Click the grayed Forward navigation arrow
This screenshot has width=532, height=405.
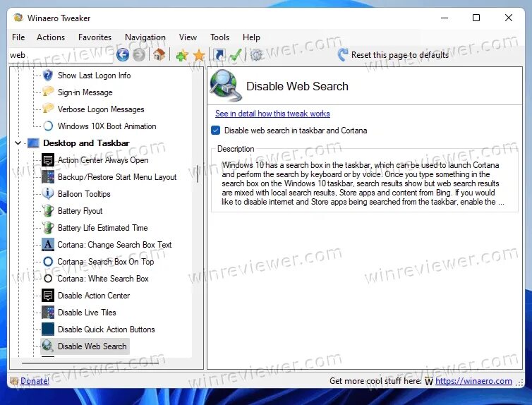139,54
